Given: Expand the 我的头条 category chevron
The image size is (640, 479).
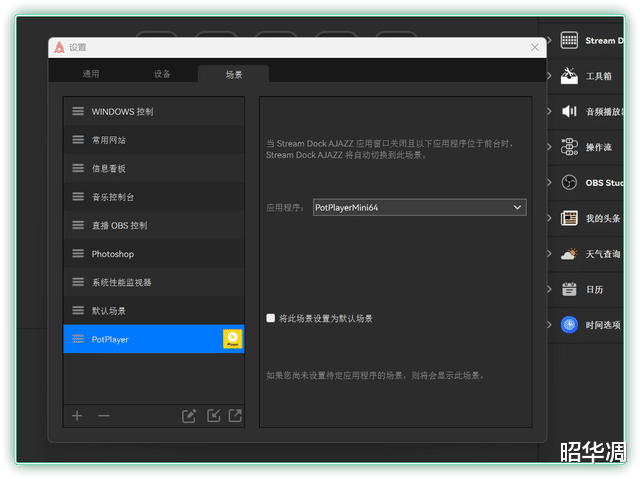Looking at the screenshot, I should (x=549, y=218).
